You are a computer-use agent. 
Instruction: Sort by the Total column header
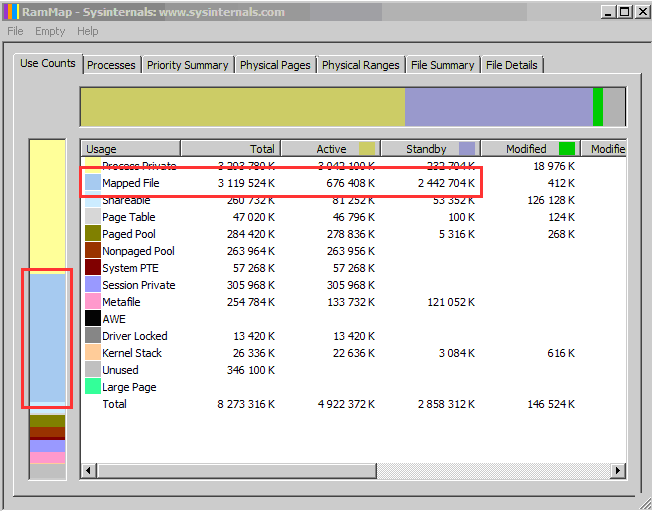click(230, 149)
